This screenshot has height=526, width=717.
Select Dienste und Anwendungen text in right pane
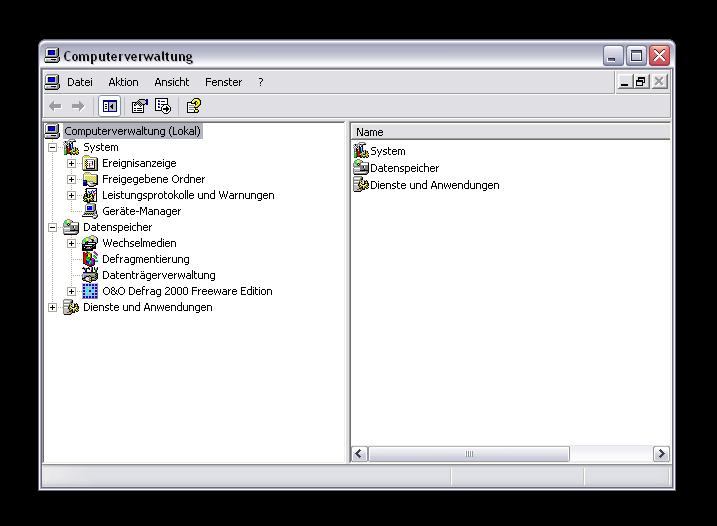[434, 185]
